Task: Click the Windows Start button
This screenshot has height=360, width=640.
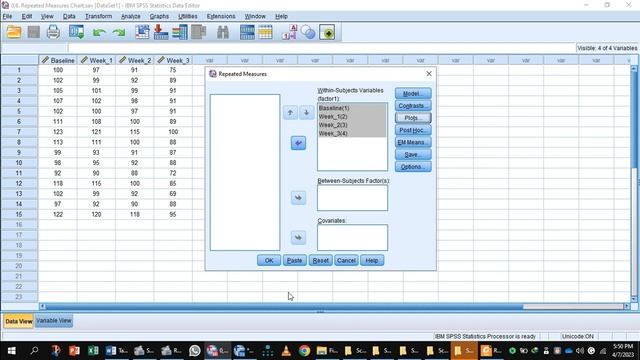Action: (11, 351)
